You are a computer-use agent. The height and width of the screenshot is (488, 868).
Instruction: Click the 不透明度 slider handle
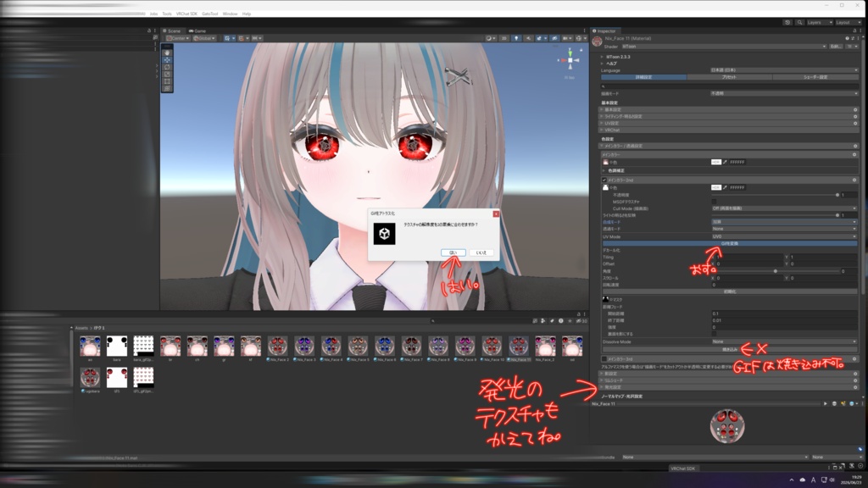pos(837,195)
